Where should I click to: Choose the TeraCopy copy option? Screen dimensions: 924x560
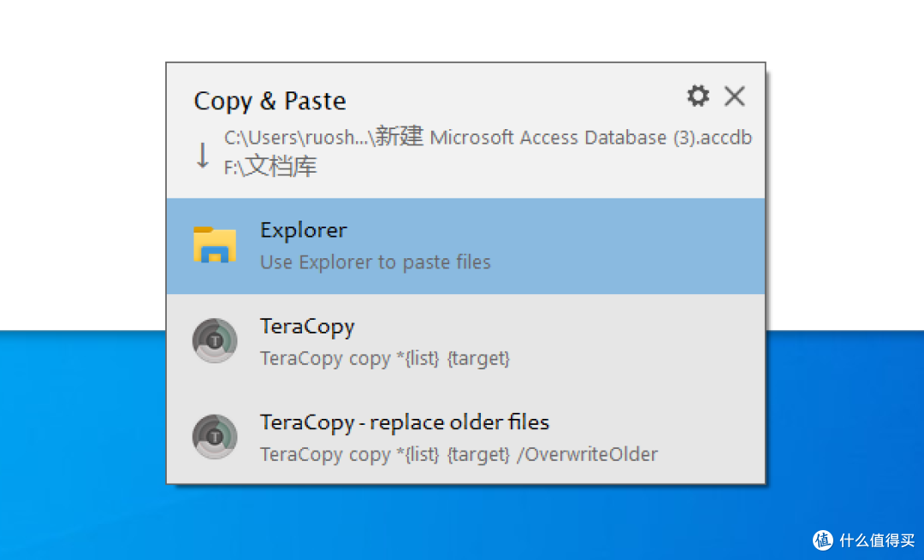click(465, 341)
